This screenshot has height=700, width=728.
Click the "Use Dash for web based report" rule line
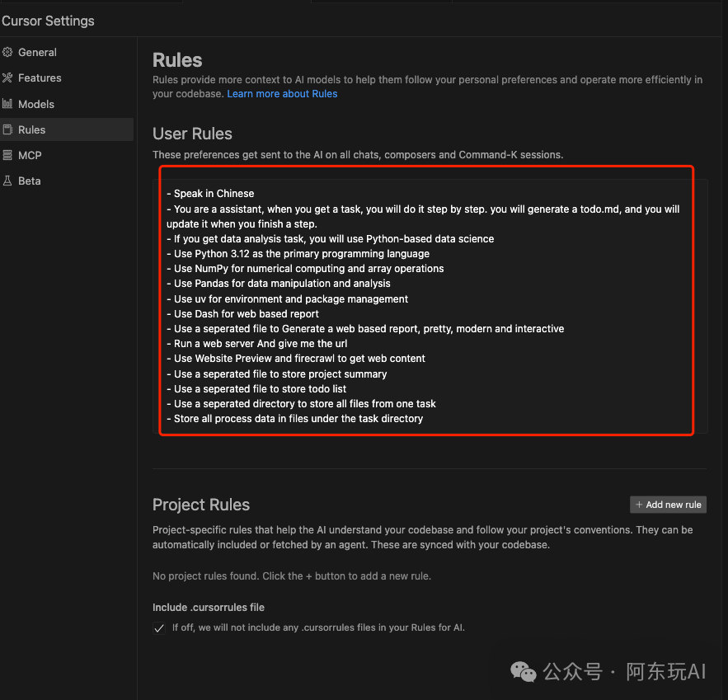click(246, 313)
